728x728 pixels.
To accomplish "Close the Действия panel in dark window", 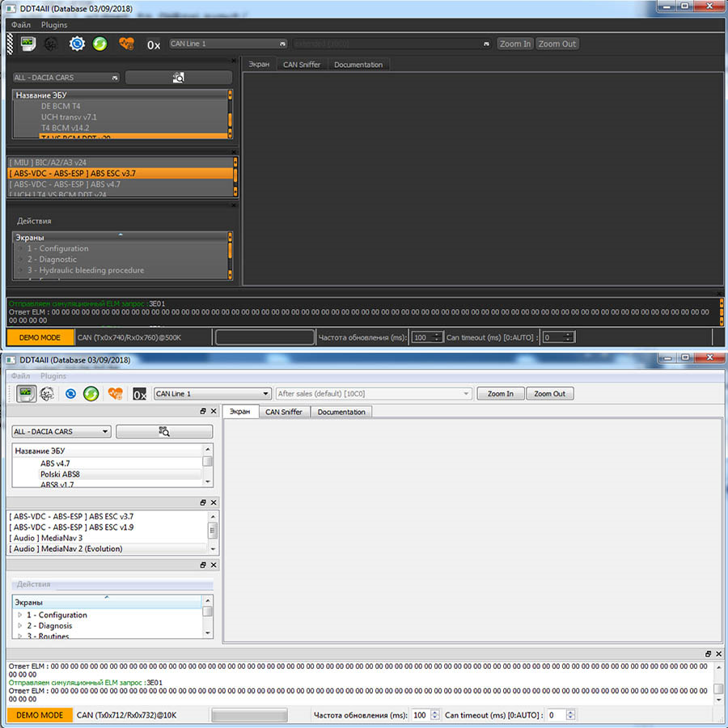I will tap(234, 205).
